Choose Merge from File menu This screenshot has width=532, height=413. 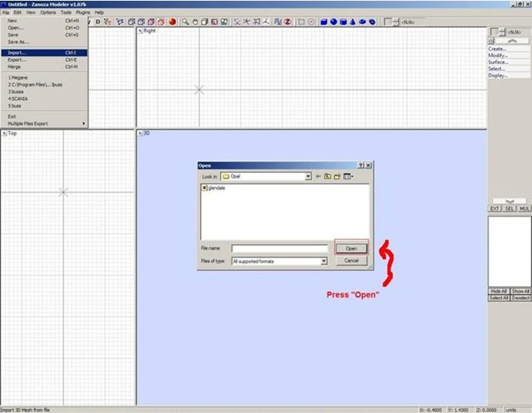(44, 67)
